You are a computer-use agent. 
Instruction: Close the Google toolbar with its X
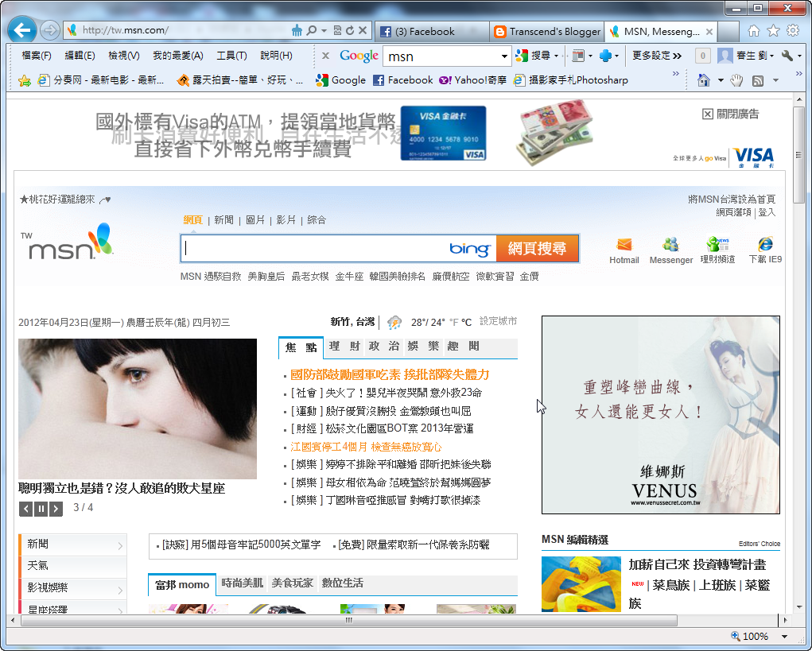(x=325, y=56)
